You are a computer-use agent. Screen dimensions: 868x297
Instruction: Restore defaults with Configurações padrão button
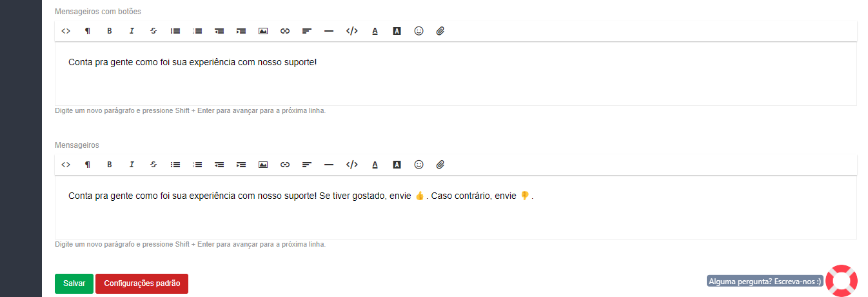point(142,283)
